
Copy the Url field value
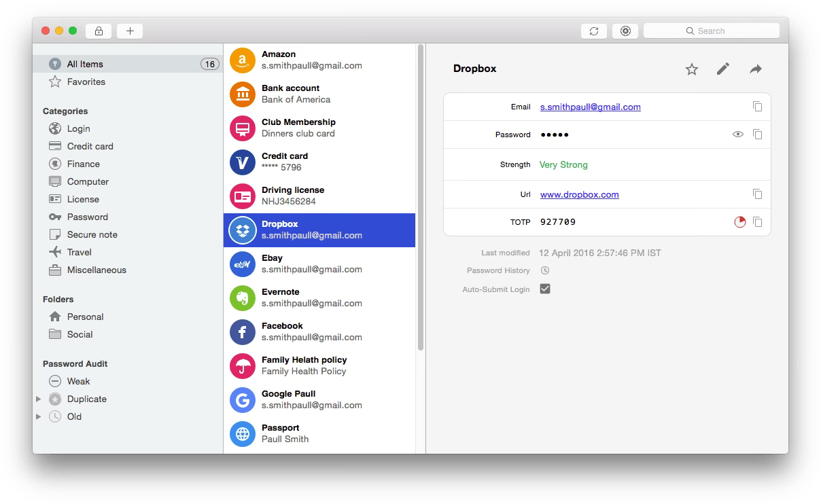coord(757,194)
